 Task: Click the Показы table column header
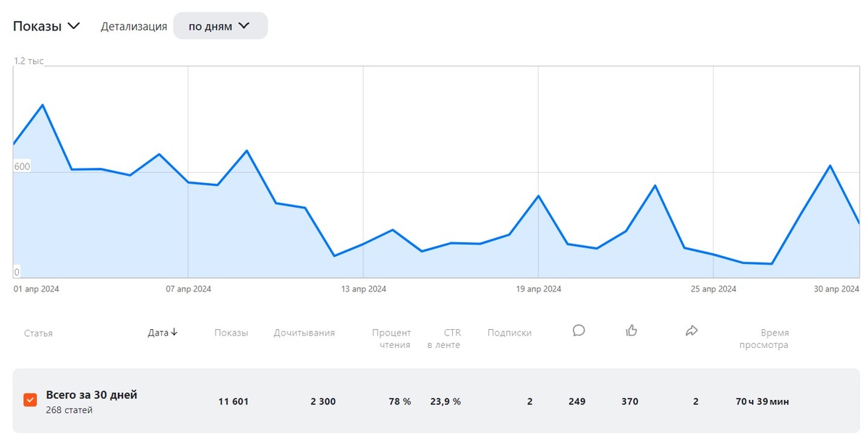[231, 333]
